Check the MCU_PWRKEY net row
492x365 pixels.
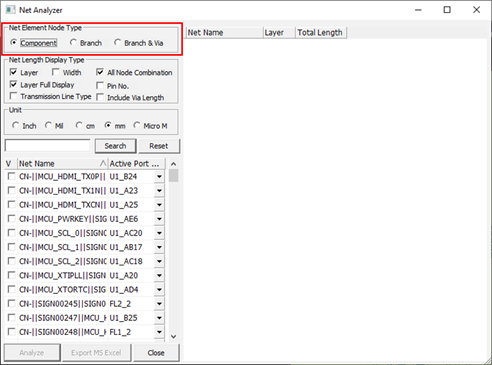click(x=11, y=219)
